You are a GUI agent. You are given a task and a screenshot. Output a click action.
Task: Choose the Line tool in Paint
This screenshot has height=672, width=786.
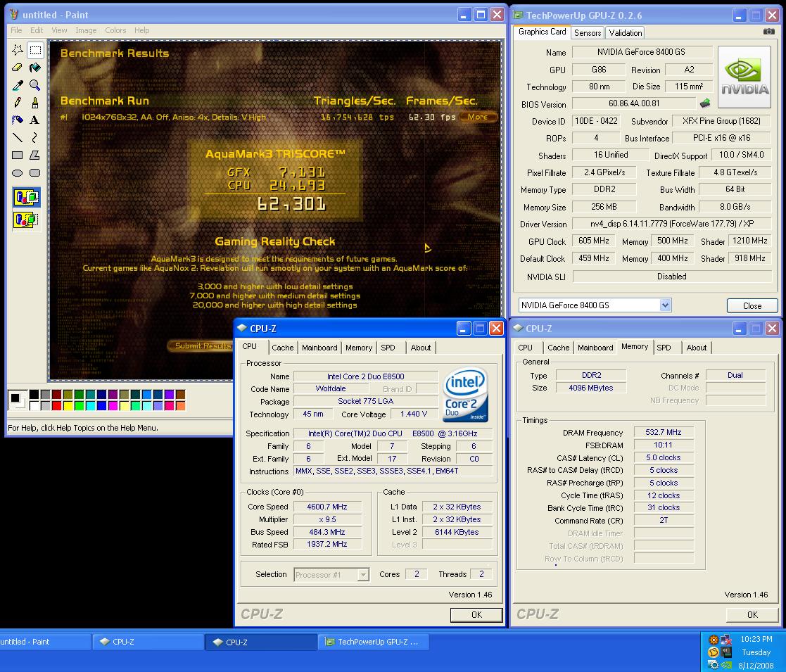[x=18, y=138]
